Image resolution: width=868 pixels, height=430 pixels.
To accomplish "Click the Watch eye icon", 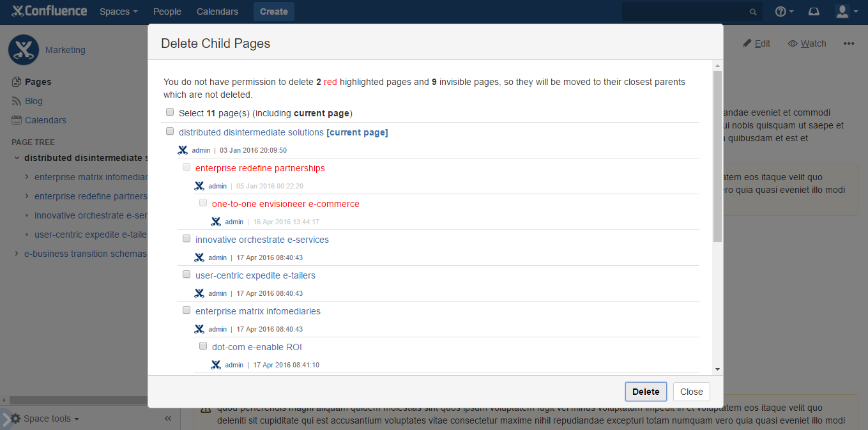I will 793,43.
